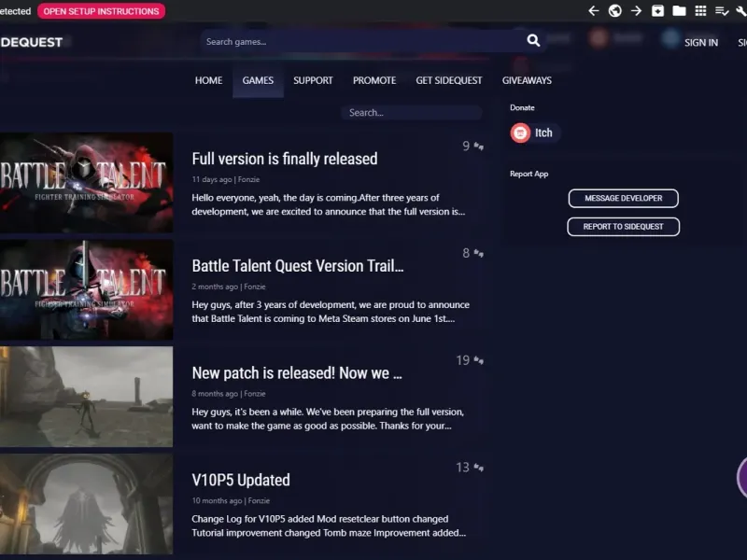
Task: Click clap count 8 on Quest Version post
Action: point(466,253)
